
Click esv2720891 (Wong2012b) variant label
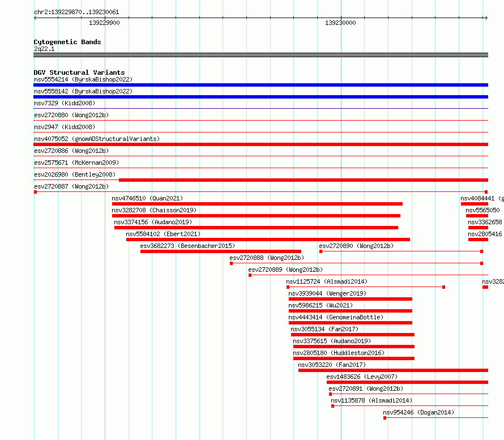tap(366, 388)
